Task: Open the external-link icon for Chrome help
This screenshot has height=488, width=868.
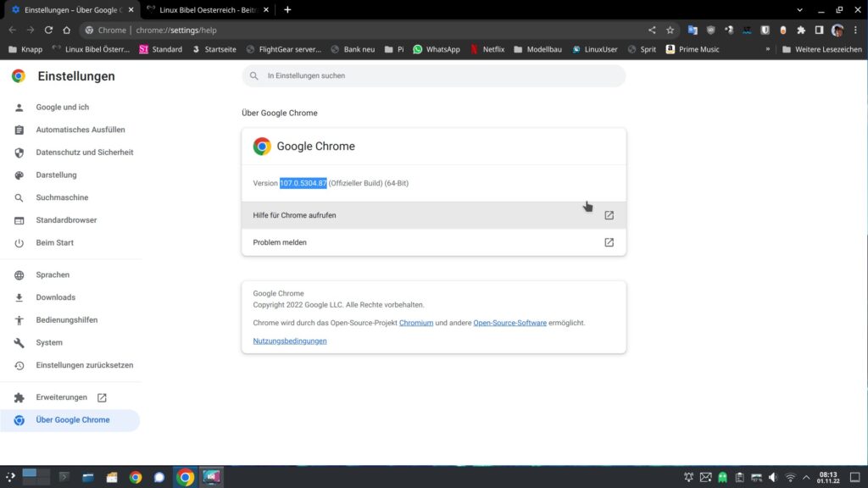Action: pyautogui.click(x=609, y=215)
